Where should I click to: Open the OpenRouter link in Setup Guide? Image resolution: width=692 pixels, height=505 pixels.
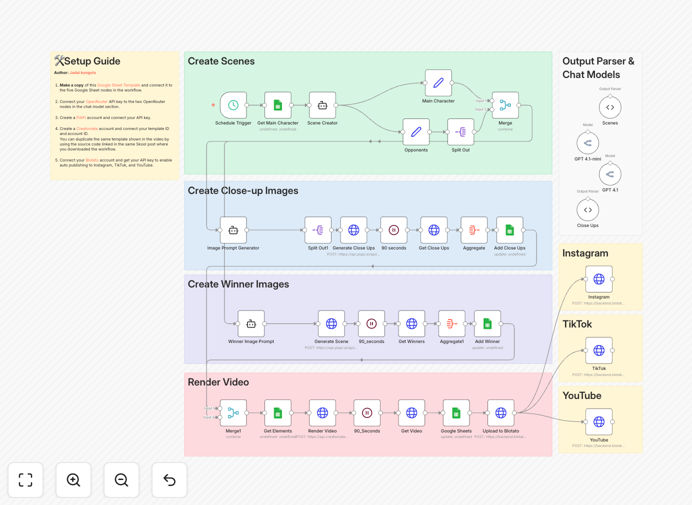[97, 102]
